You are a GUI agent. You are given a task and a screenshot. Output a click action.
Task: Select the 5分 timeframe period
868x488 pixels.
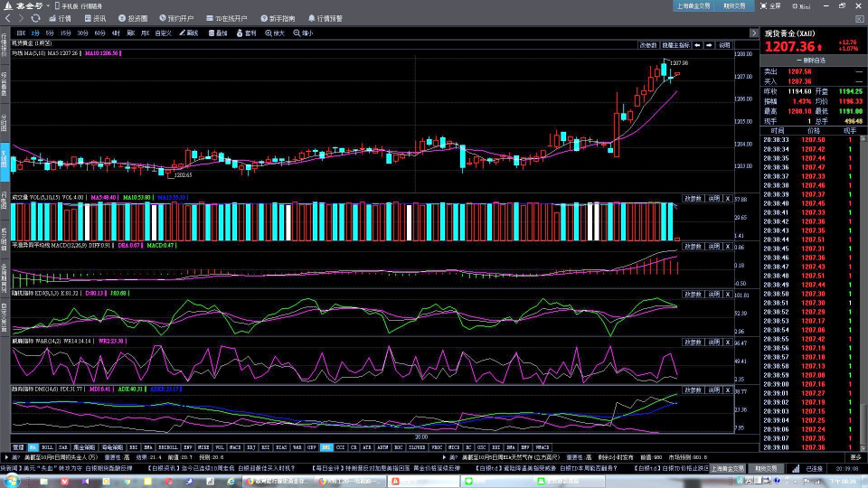tap(50, 33)
